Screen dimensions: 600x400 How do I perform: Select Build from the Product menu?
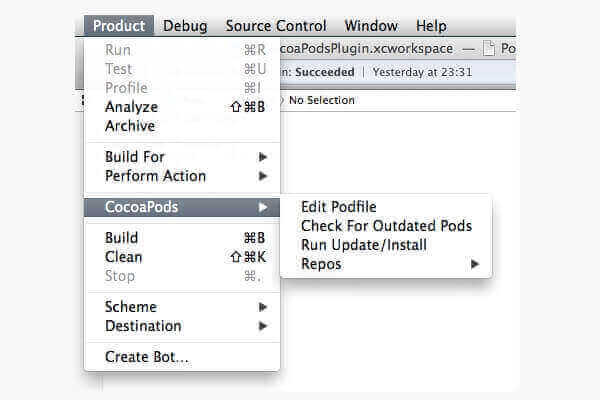[121, 238]
